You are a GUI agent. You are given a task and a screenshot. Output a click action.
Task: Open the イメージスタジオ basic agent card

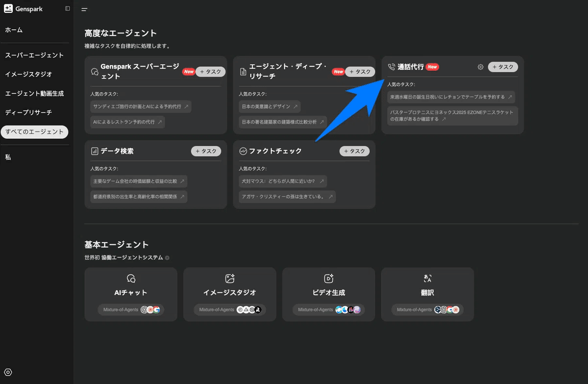(x=229, y=294)
